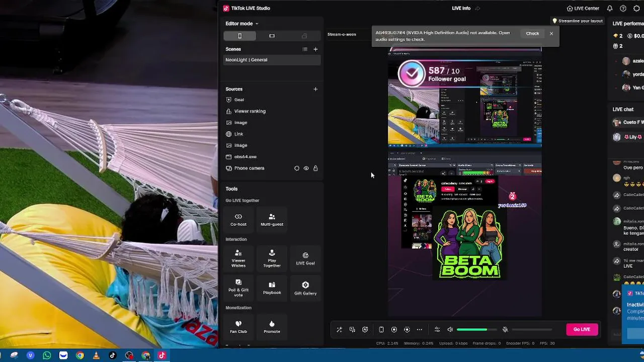Open Google Chrome from the taskbar
Image resolution: width=644 pixels, height=362 pixels.
pyautogui.click(x=79, y=355)
